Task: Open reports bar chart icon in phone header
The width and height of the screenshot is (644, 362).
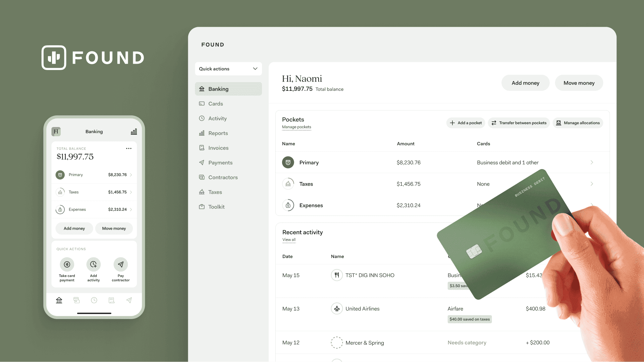Action: click(134, 132)
